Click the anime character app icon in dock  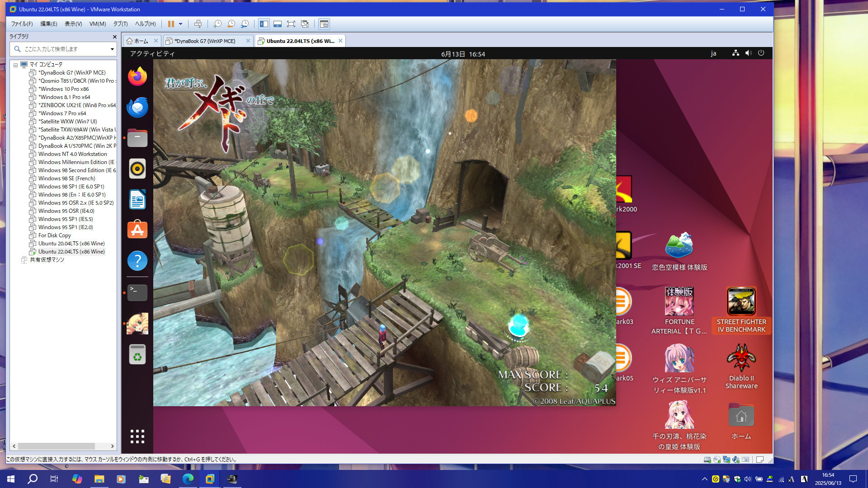[x=137, y=324]
